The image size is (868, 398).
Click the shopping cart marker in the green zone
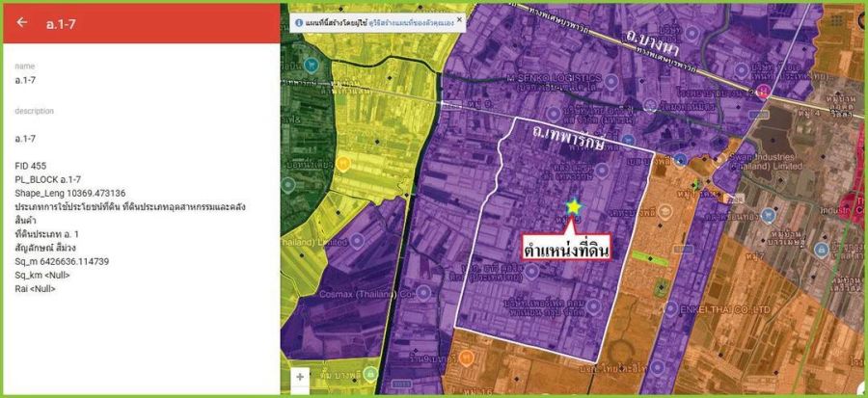tap(312, 66)
